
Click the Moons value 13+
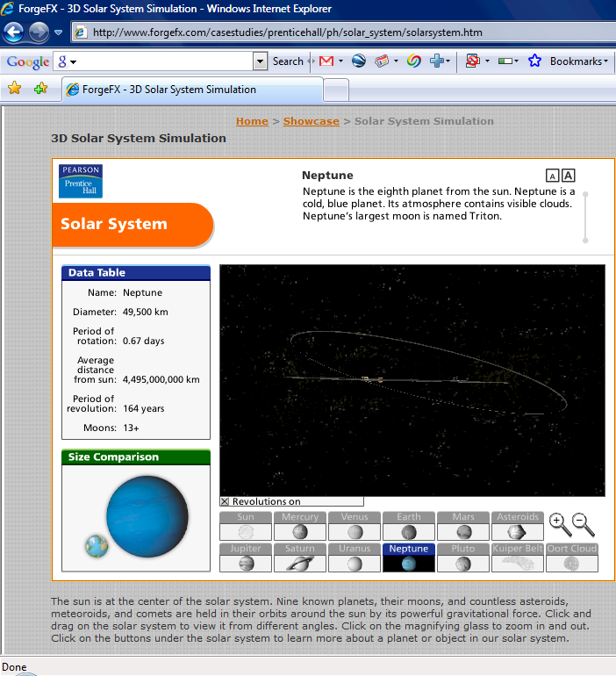(x=131, y=428)
